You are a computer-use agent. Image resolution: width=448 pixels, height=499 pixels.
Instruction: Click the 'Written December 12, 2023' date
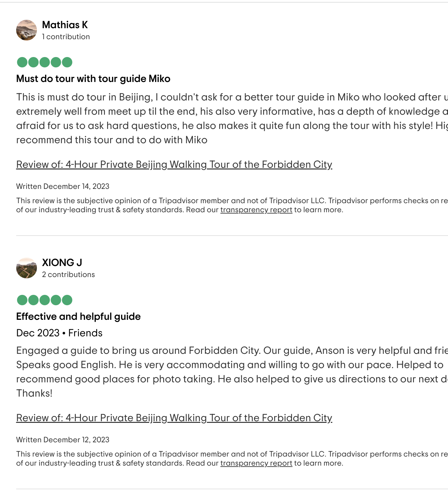[63, 440]
